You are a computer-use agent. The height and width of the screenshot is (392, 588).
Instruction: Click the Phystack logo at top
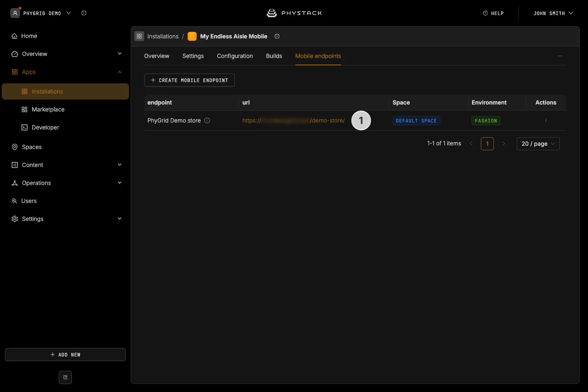[294, 13]
